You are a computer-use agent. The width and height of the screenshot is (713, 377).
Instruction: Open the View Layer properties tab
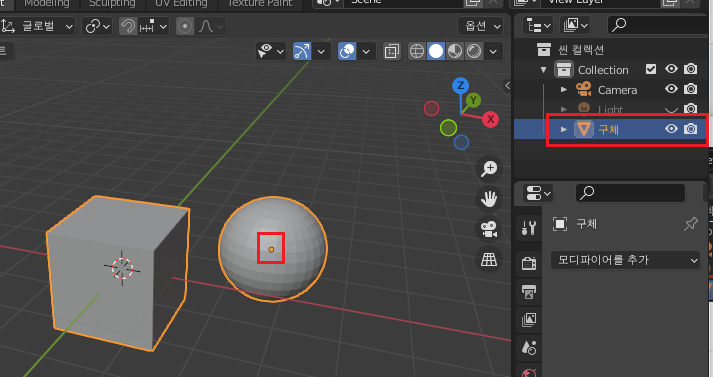[529, 320]
